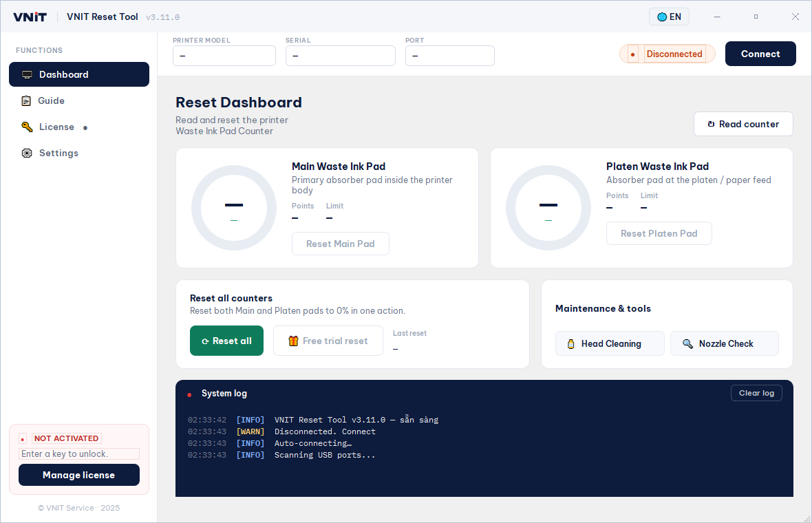
Task: Click the globe icon in language selector
Action: tap(662, 17)
